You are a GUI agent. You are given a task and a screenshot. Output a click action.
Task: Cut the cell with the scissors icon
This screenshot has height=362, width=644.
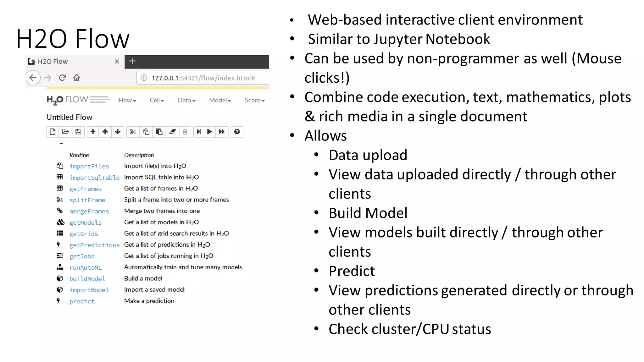coord(133,132)
